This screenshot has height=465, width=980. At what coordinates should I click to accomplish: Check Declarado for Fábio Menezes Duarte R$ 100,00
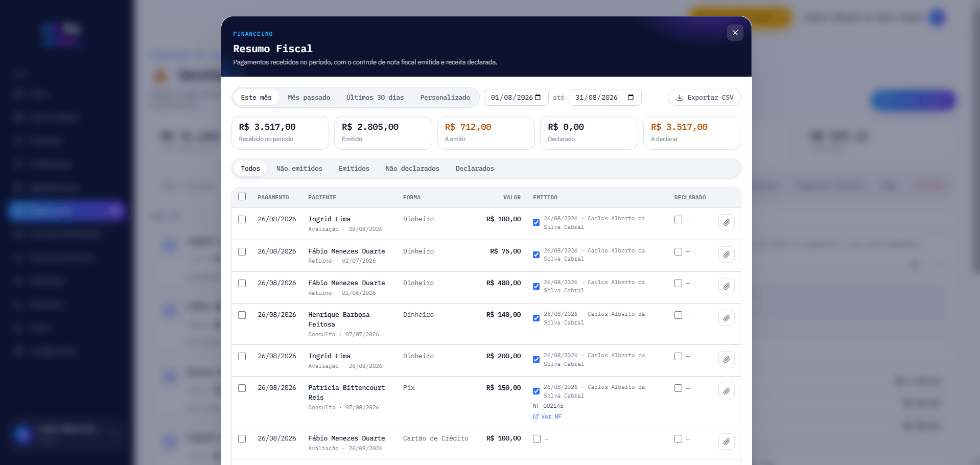(678, 439)
